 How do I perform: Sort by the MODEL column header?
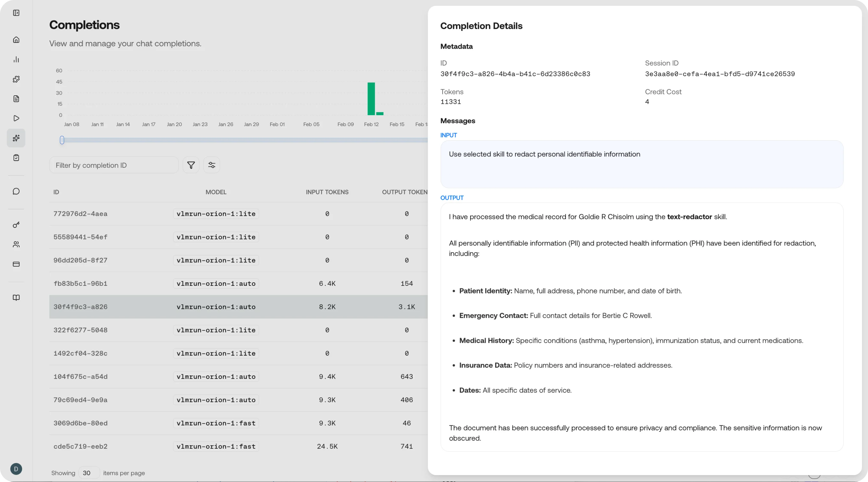click(x=216, y=192)
